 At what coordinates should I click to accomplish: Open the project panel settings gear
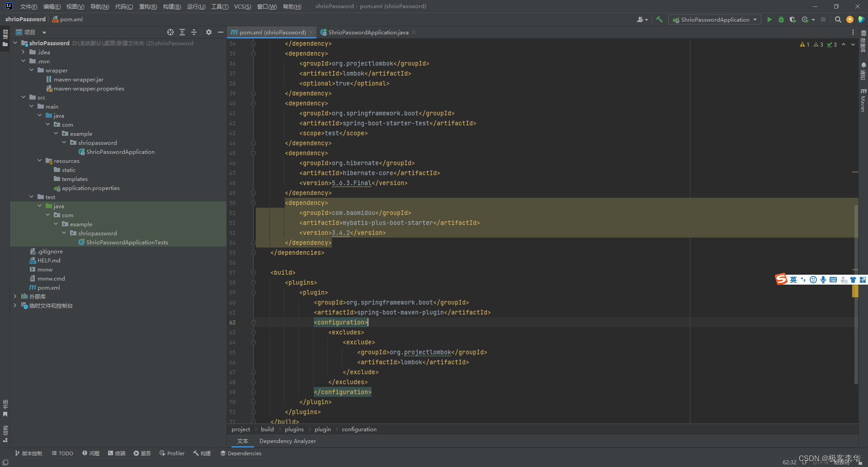pyautogui.click(x=208, y=32)
